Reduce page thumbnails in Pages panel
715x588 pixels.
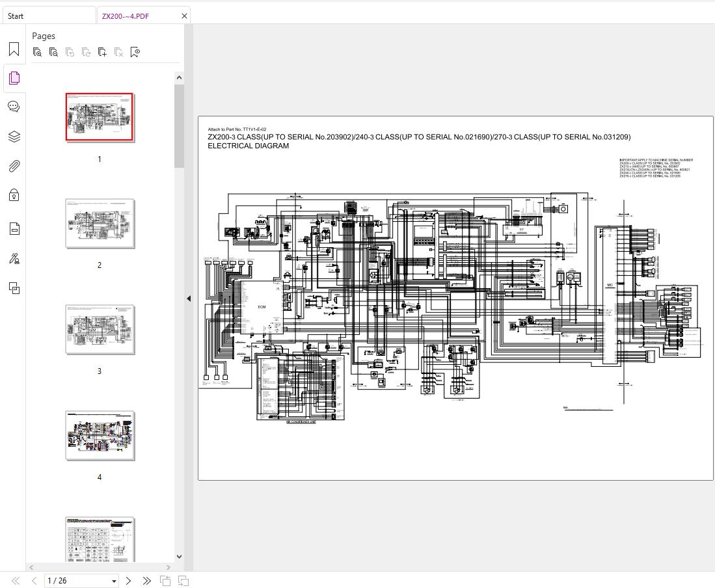[x=54, y=52]
